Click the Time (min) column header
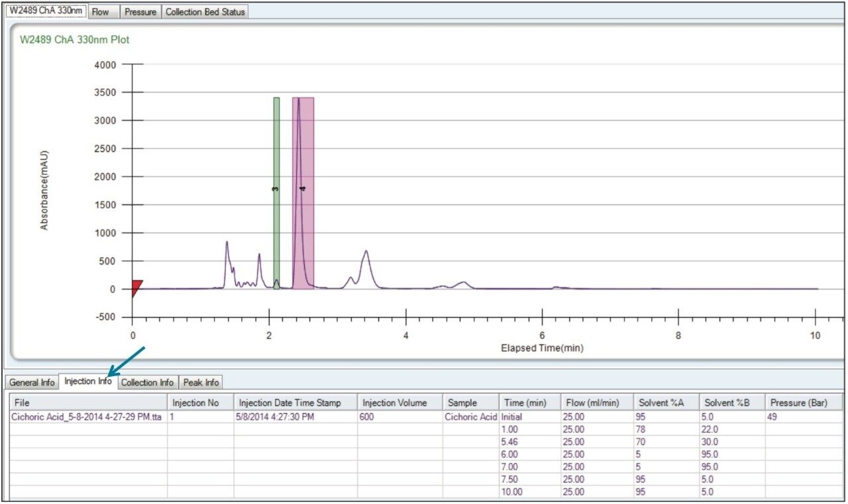Screen dimensions: 848x504 (529, 403)
